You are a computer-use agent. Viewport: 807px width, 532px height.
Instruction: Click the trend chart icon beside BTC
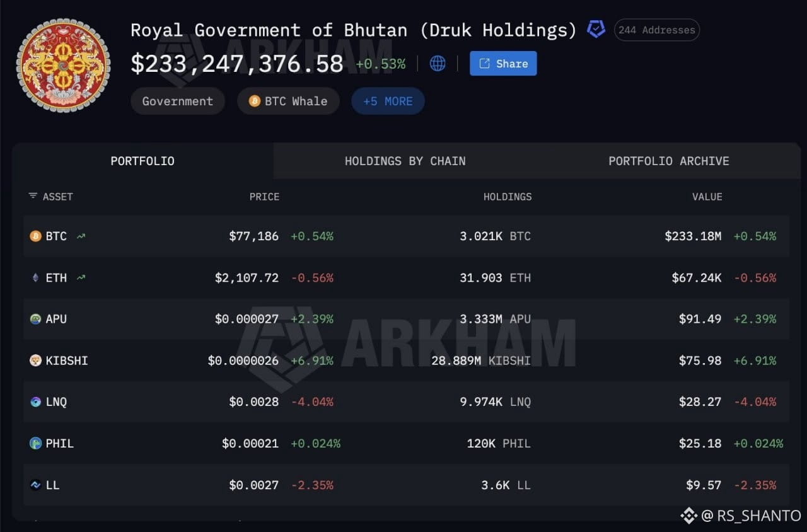81,236
